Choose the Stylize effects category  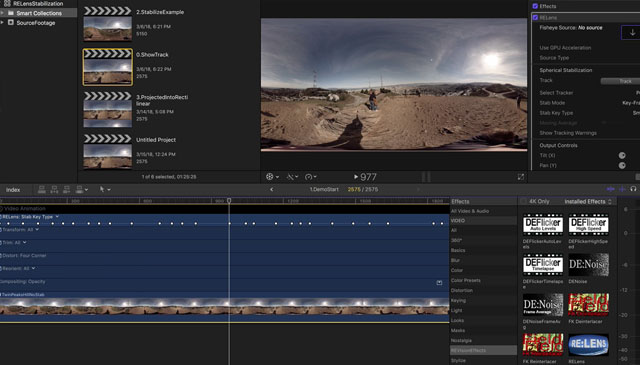pyautogui.click(x=458, y=360)
